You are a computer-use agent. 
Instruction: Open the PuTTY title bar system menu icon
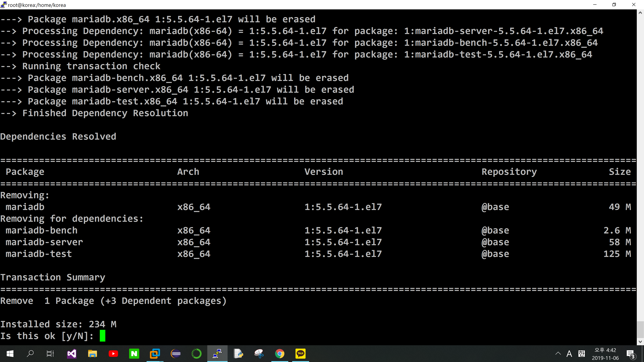4,5
